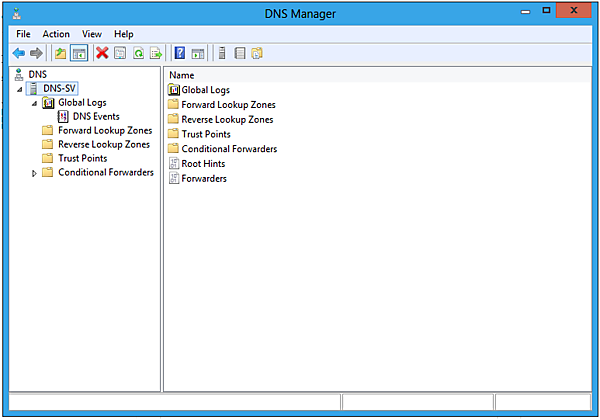Collapse the Global Logs tree node
Image resolution: width=600 pixels, height=420 pixels.
pyautogui.click(x=34, y=104)
